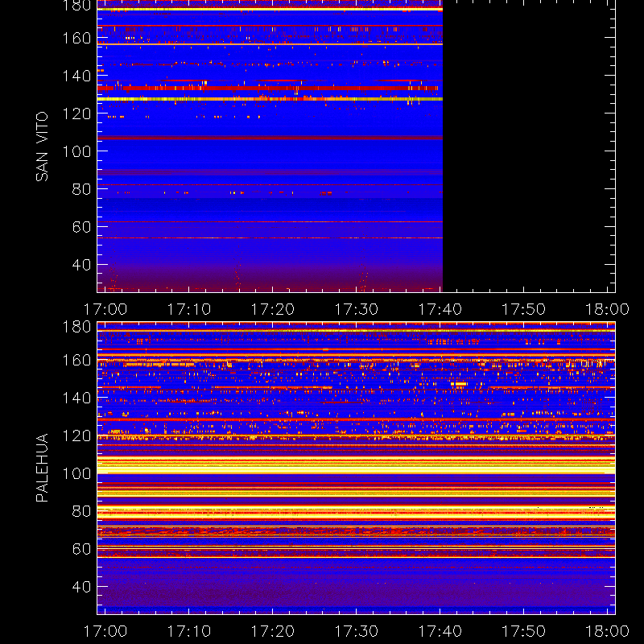The image size is (644, 644).
Task: Pick the 17:00 time label under San Vito plot
Action: tap(105, 309)
